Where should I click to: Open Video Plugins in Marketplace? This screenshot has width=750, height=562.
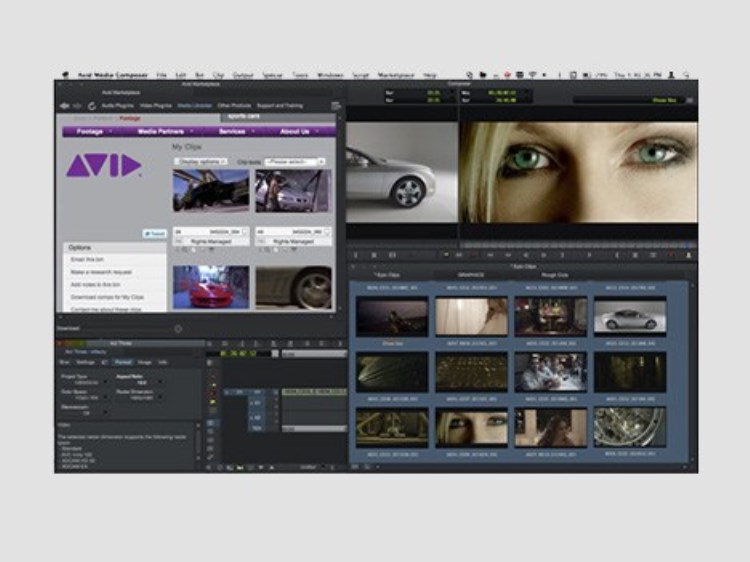156,106
